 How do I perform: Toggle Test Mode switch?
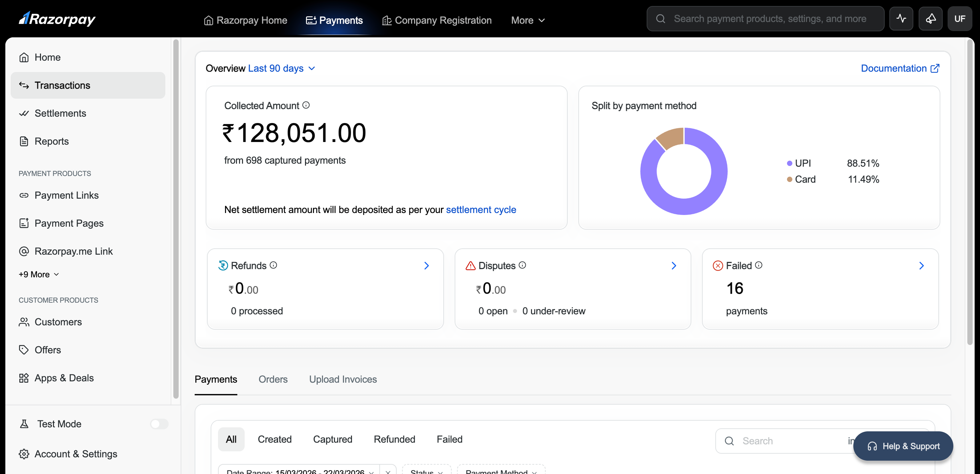(159, 424)
